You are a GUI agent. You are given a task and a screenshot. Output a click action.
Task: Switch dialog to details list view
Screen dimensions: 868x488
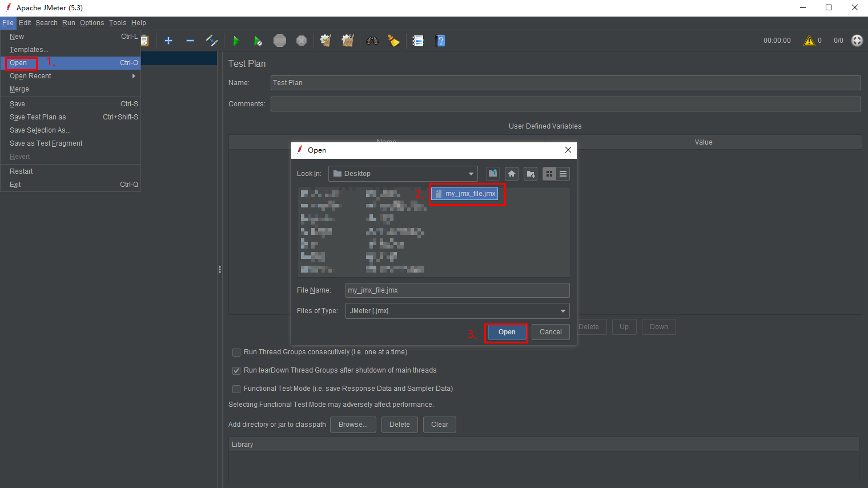(x=563, y=174)
